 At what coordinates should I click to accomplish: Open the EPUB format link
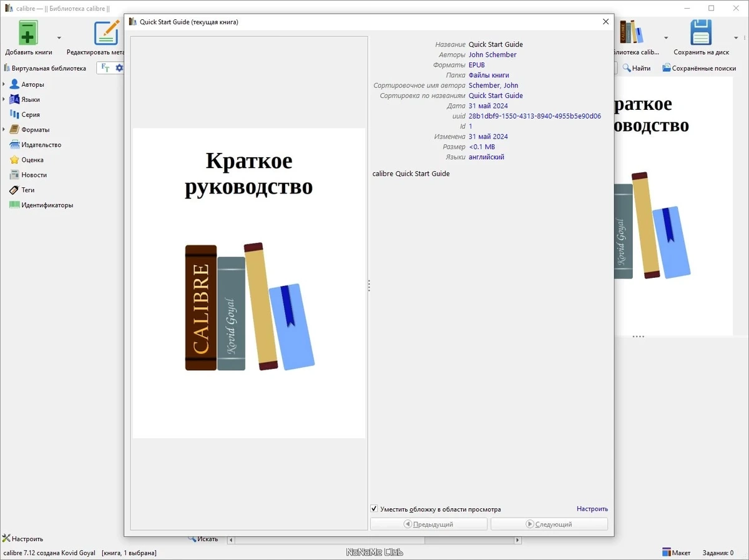point(477,65)
